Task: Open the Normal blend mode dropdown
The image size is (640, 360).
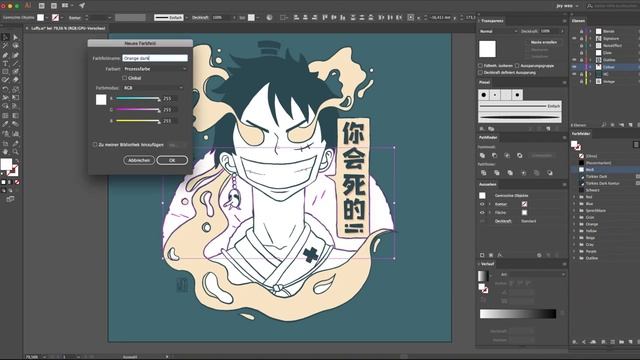Action: tap(498, 31)
